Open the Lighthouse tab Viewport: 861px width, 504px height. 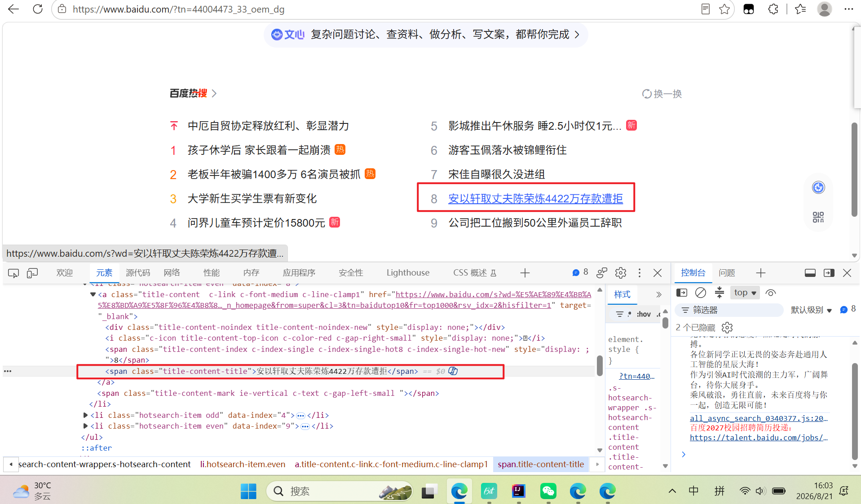click(408, 273)
